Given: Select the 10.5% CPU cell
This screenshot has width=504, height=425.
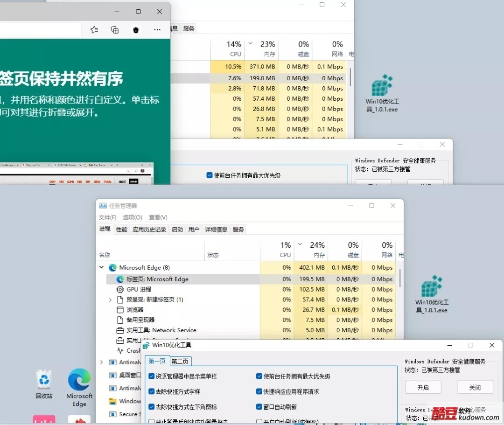Looking at the screenshot, I should coord(228,67).
